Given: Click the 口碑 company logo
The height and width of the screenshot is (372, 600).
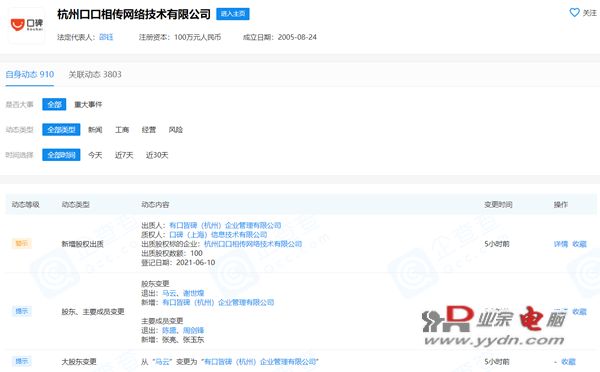Looking at the screenshot, I should 26,25.
